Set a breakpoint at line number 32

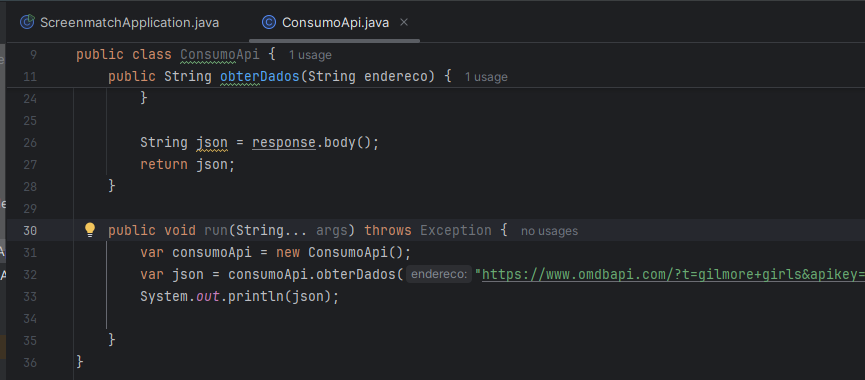point(30,275)
